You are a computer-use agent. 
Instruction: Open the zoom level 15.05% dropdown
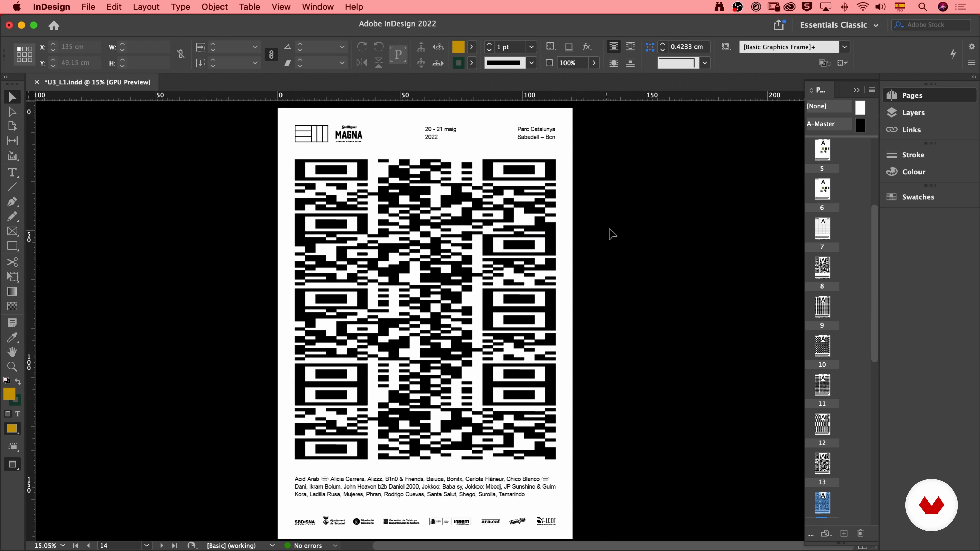(63, 545)
